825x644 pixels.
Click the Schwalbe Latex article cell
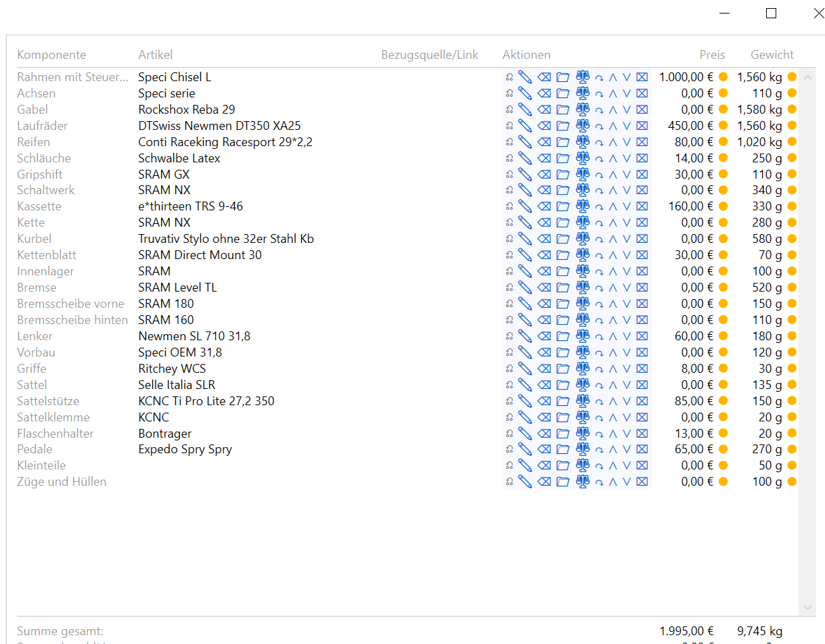tap(179, 158)
